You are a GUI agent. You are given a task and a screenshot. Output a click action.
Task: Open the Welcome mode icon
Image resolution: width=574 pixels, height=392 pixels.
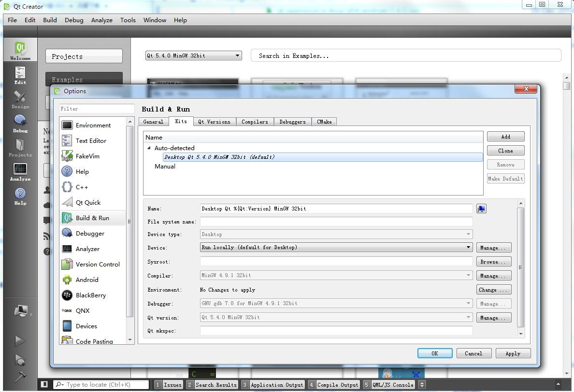[x=20, y=50]
